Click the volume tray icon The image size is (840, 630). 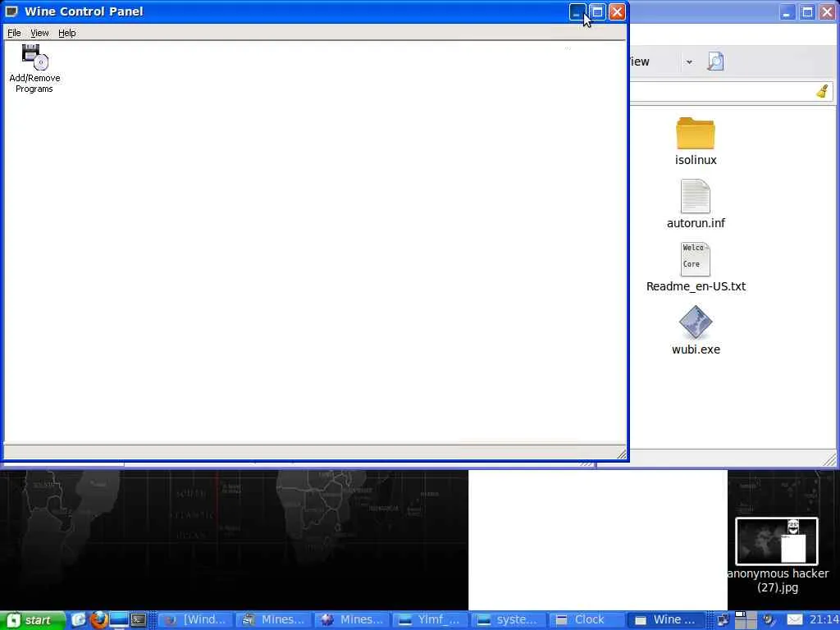pos(769,620)
